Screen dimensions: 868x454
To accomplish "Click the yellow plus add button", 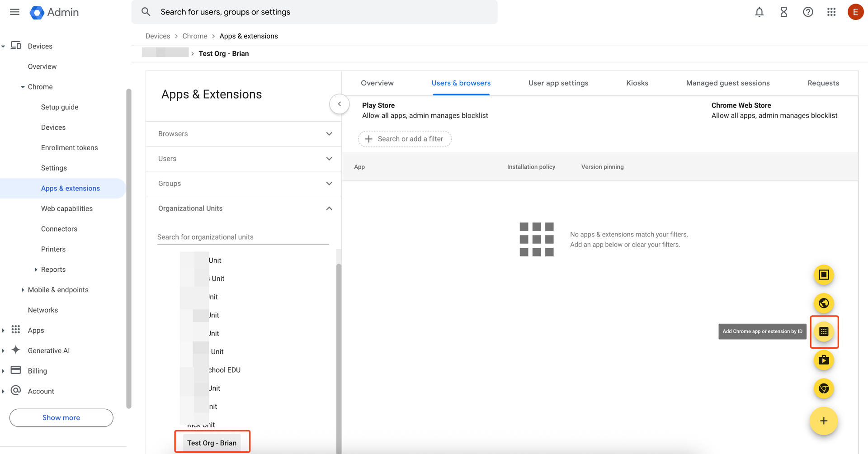I will [x=824, y=421].
